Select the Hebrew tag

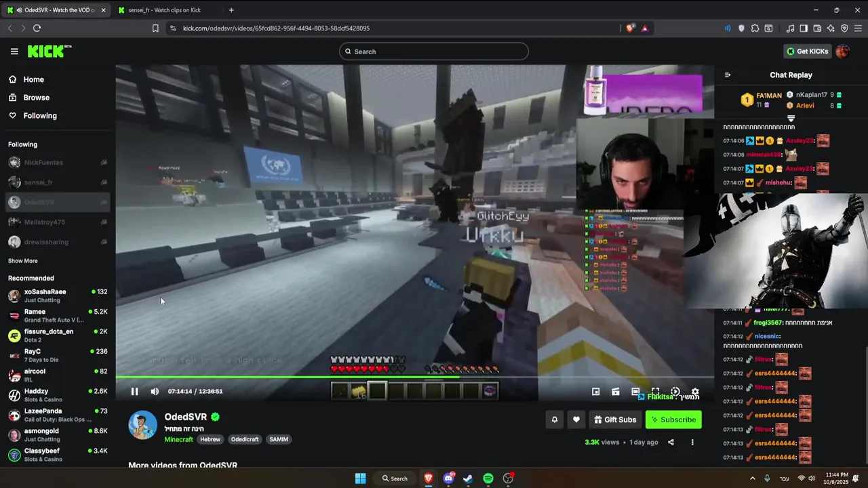[x=210, y=439]
